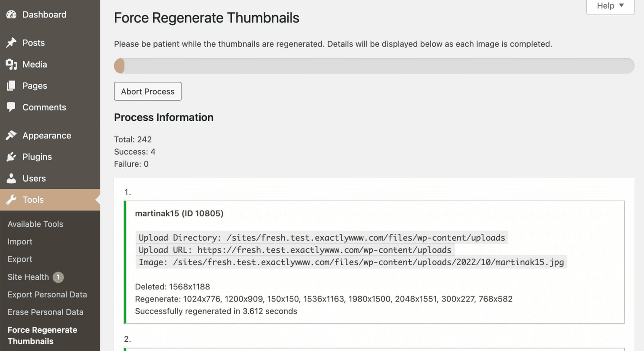Navigate to Available Tools
The width and height of the screenshot is (644, 351).
[x=35, y=224]
